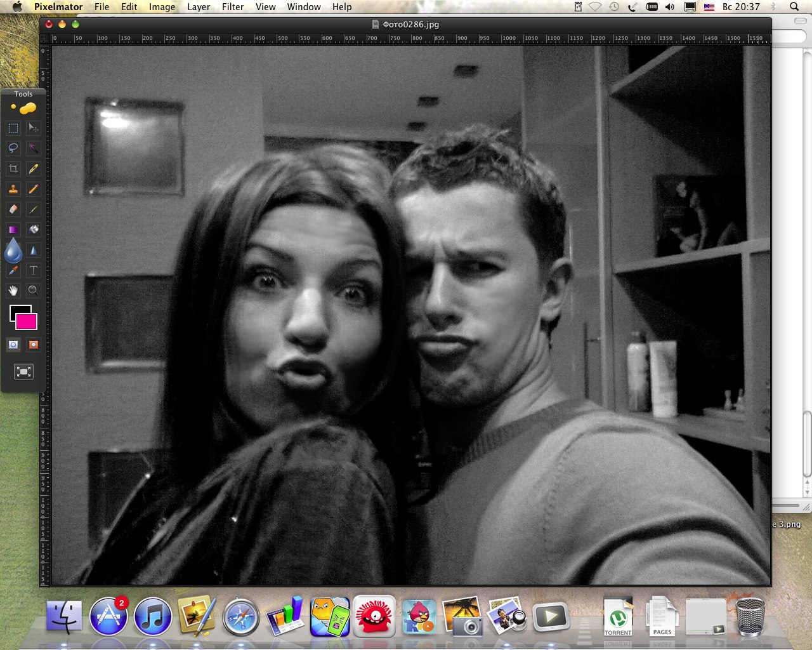Open the Layer menu
The height and width of the screenshot is (650, 812).
click(198, 7)
